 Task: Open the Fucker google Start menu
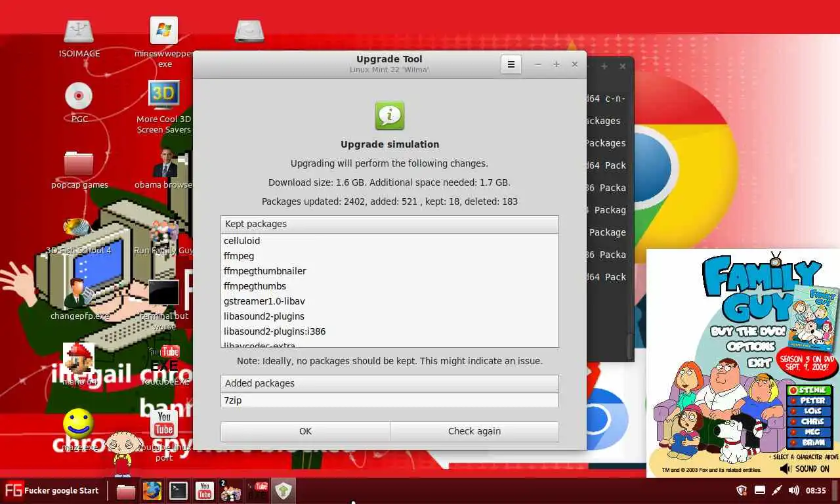52,490
